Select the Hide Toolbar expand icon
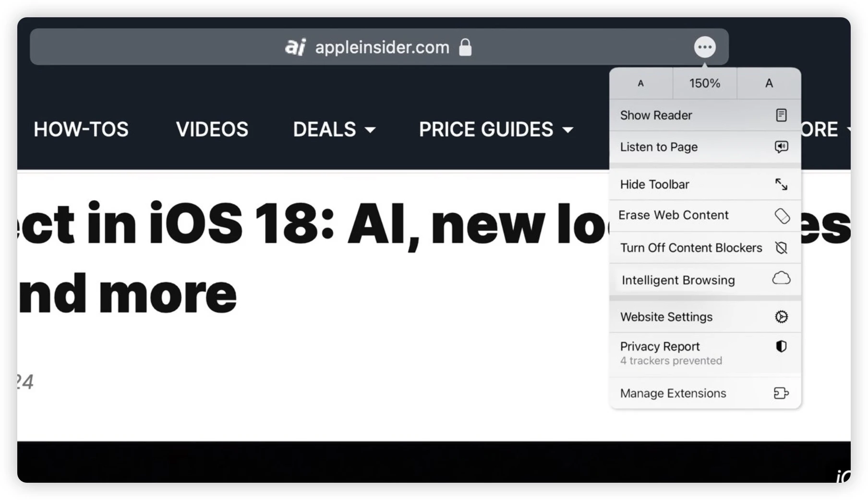The width and height of the screenshot is (868, 500). (x=782, y=184)
